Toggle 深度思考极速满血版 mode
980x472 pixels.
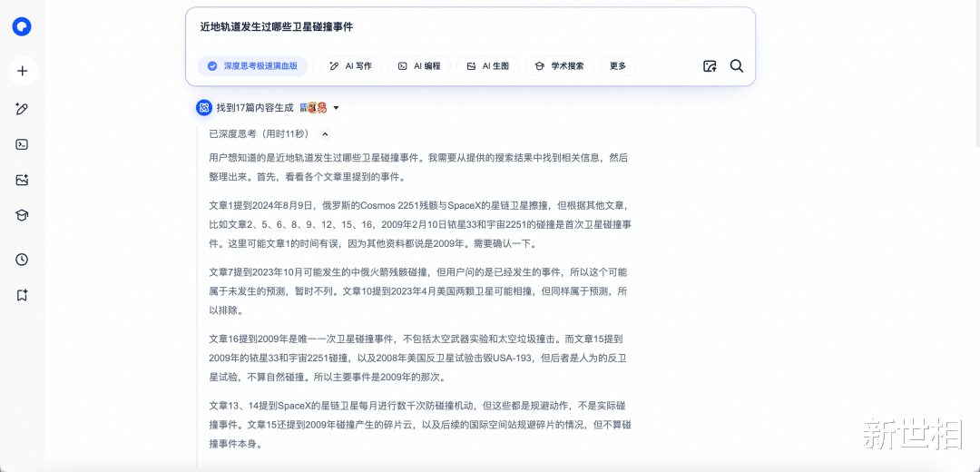click(x=252, y=65)
